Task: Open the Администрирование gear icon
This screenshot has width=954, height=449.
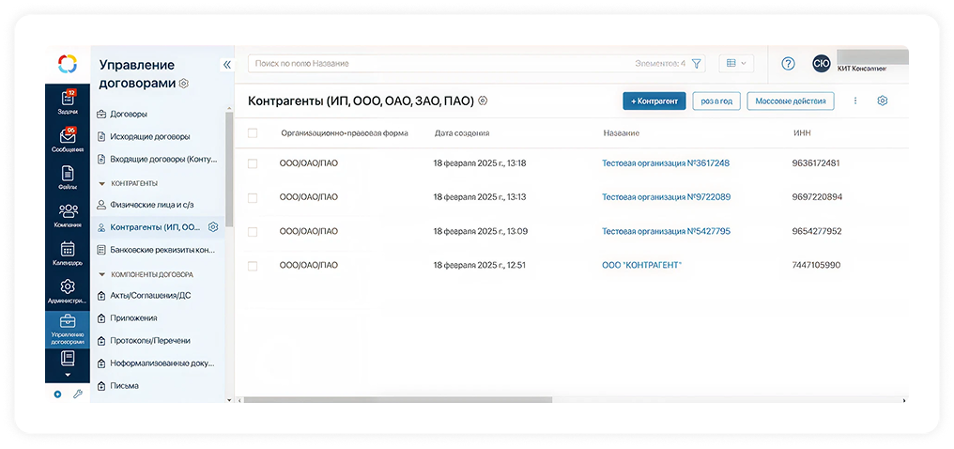Action: pos(67,291)
